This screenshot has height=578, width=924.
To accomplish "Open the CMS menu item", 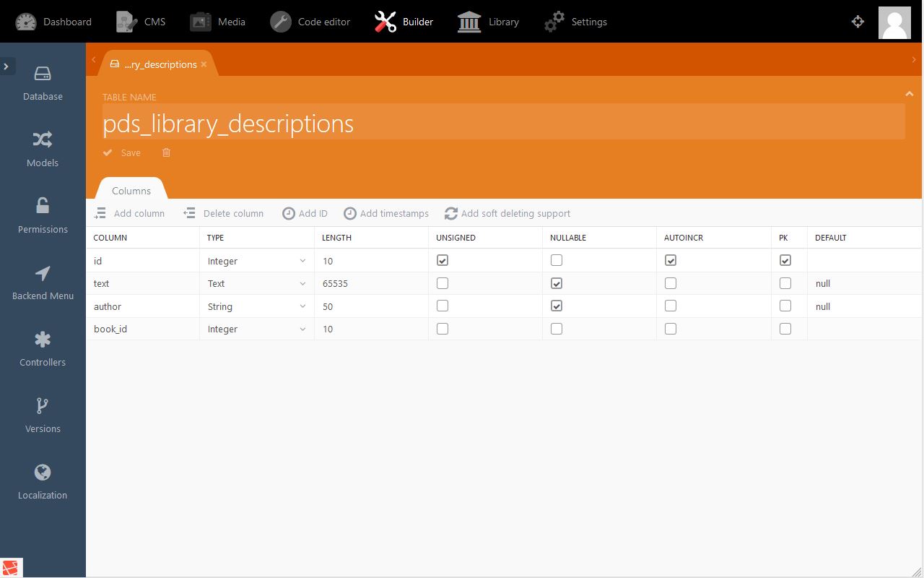I will click(x=141, y=22).
